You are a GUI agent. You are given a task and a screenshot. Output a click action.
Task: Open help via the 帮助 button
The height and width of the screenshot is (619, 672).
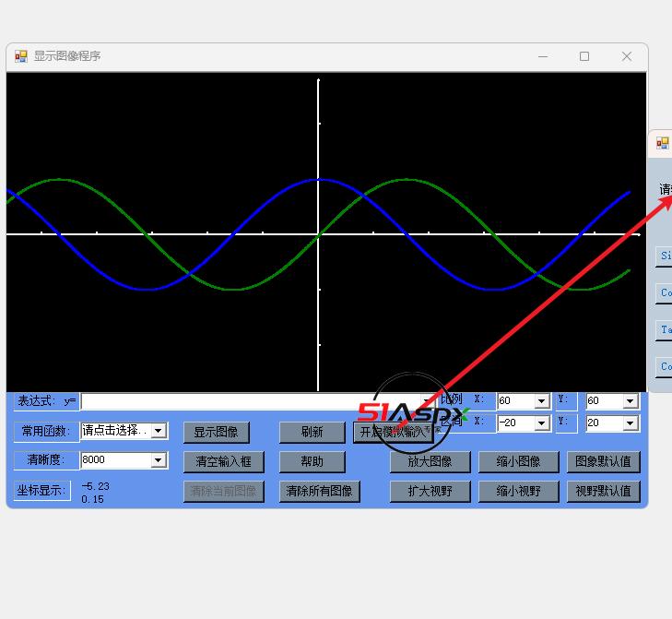coord(312,461)
